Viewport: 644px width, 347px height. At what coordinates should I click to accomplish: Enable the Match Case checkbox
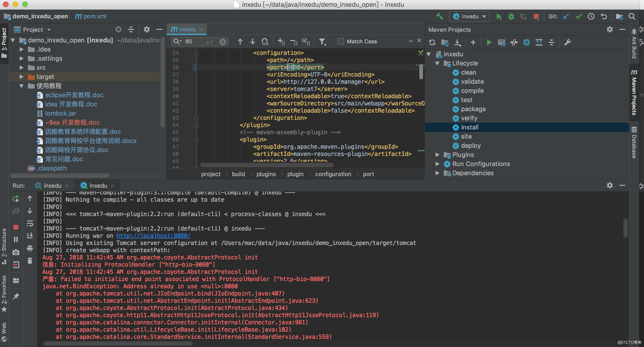tap(341, 41)
